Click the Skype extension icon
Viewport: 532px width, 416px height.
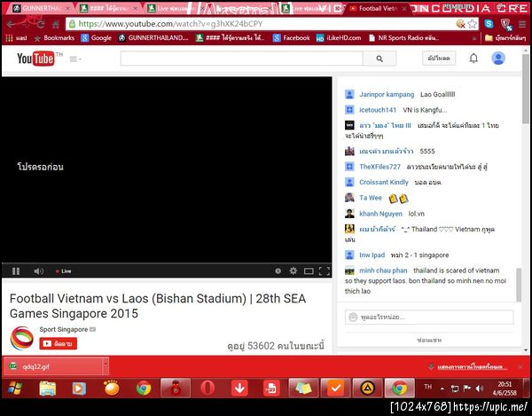coord(489,24)
